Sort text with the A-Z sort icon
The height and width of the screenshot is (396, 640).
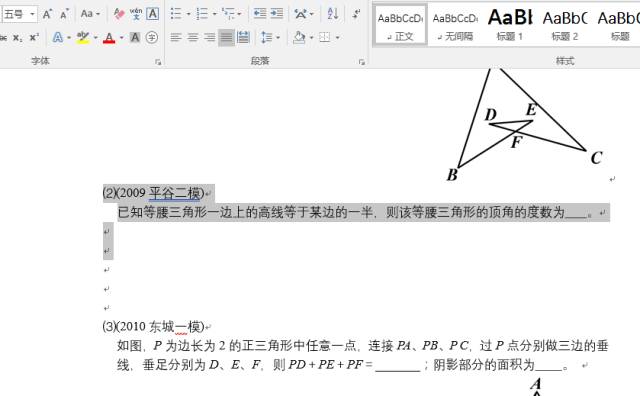pos(333,14)
